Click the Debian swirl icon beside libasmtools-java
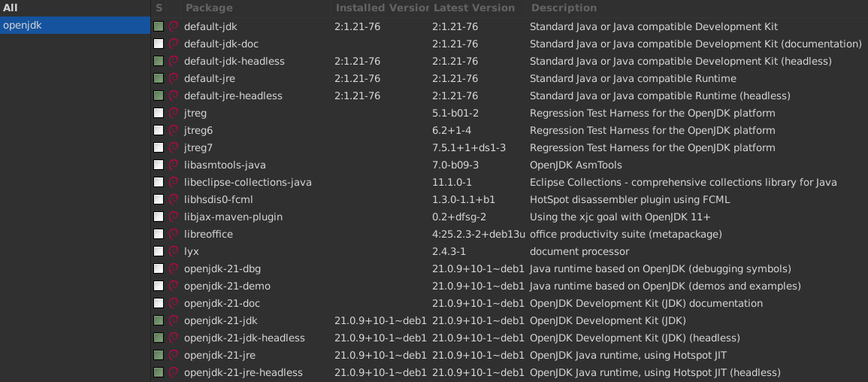This screenshot has width=868, height=382. pos(174,165)
